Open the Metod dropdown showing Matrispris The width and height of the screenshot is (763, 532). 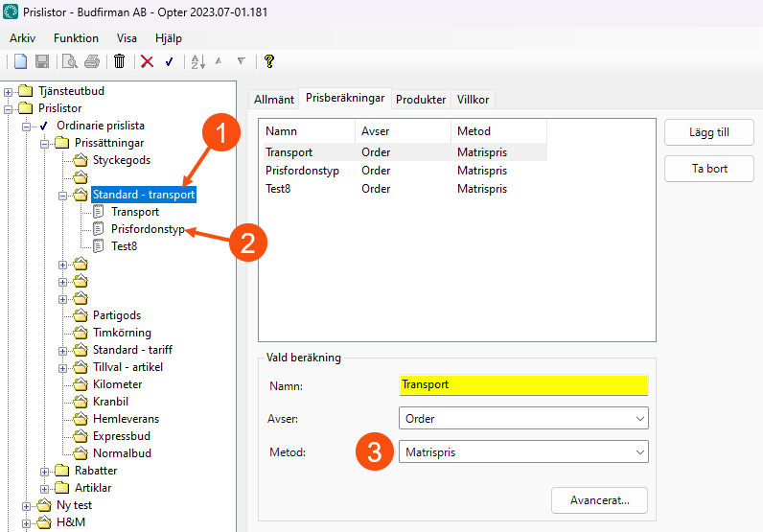point(523,451)
